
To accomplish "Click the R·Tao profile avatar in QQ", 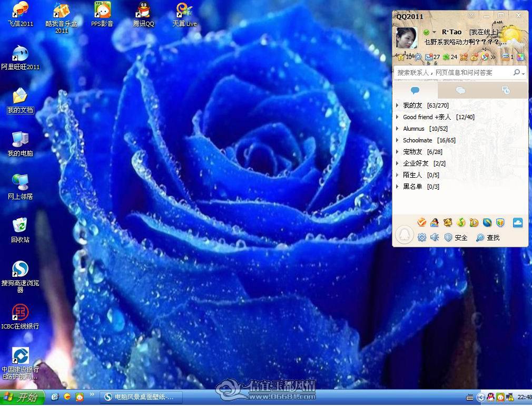I will 407,38.
